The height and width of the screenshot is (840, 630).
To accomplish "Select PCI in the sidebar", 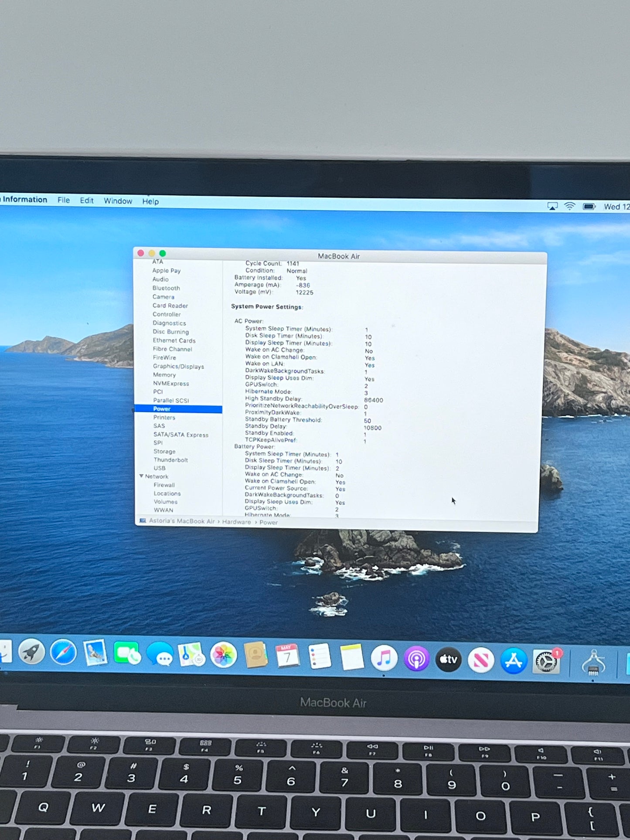I will click(158, 392).
